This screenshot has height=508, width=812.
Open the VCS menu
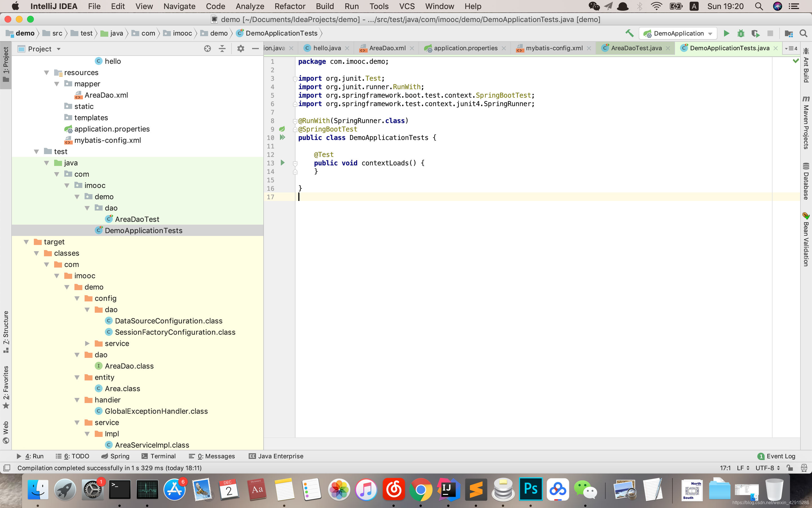tap(407, 6)
